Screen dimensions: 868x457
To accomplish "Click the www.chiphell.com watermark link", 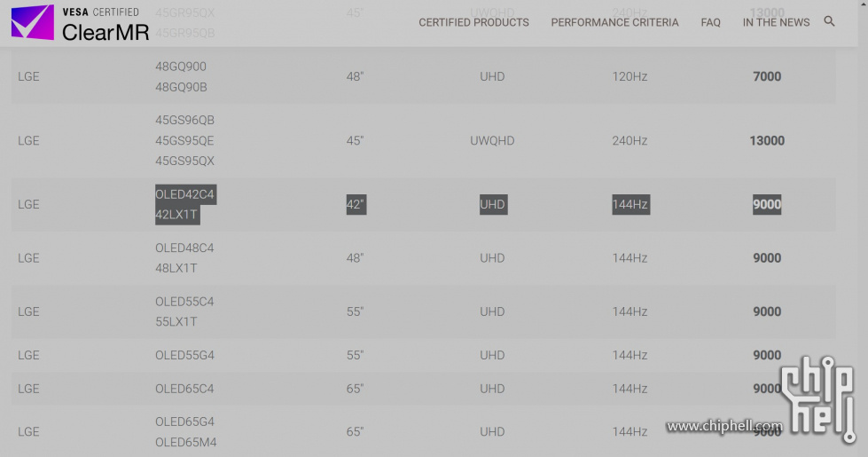I will pos(724,426).
